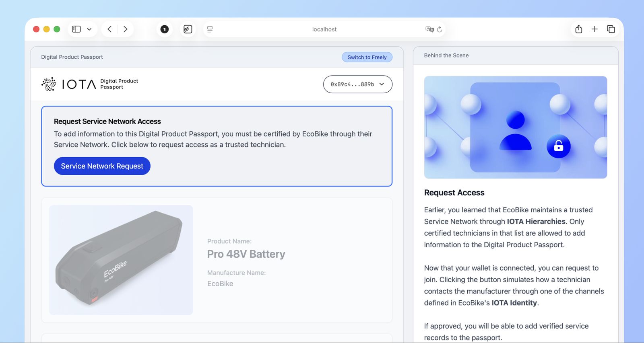Click the IOTA logo

tap(69, 84)
